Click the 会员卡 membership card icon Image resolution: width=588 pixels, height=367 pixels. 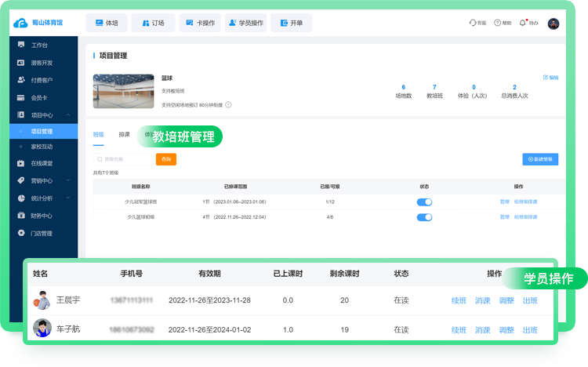pyautogui.click(x=21, y=97)
